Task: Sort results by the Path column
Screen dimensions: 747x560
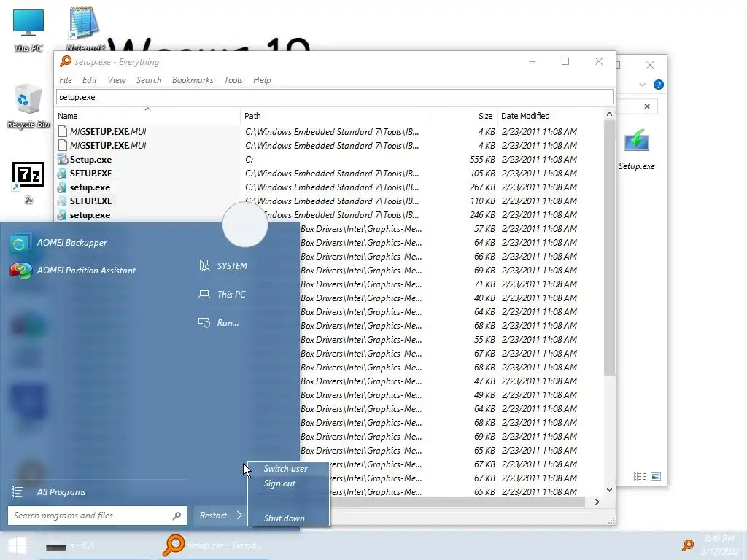Action: pyautogui.click(x=333, y=116)
